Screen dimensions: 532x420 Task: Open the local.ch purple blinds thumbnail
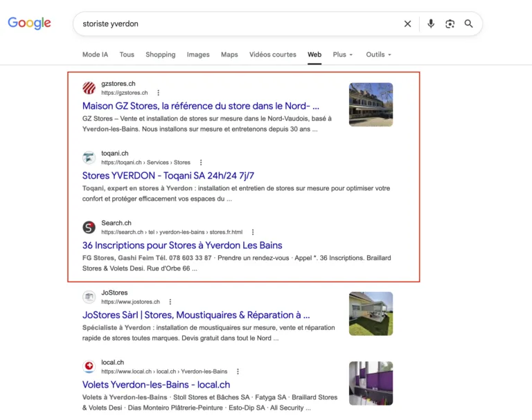(371, 383)
